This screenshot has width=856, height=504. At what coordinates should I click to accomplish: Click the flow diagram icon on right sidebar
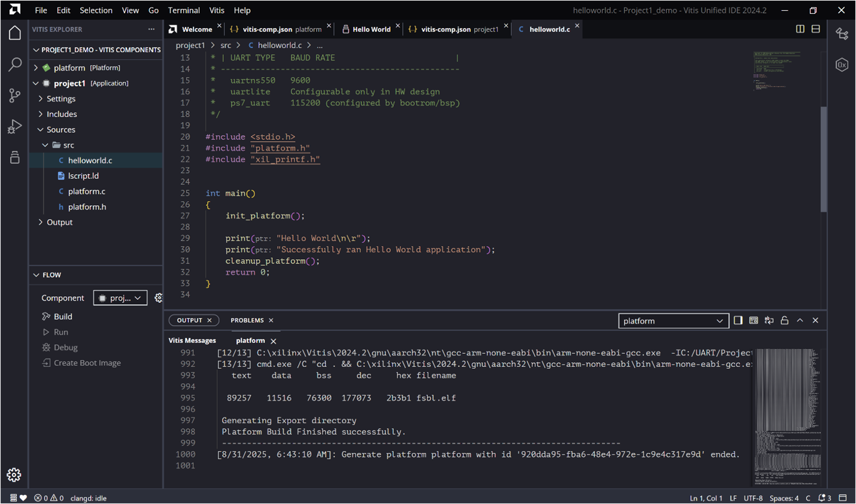(x=842, y=34)
